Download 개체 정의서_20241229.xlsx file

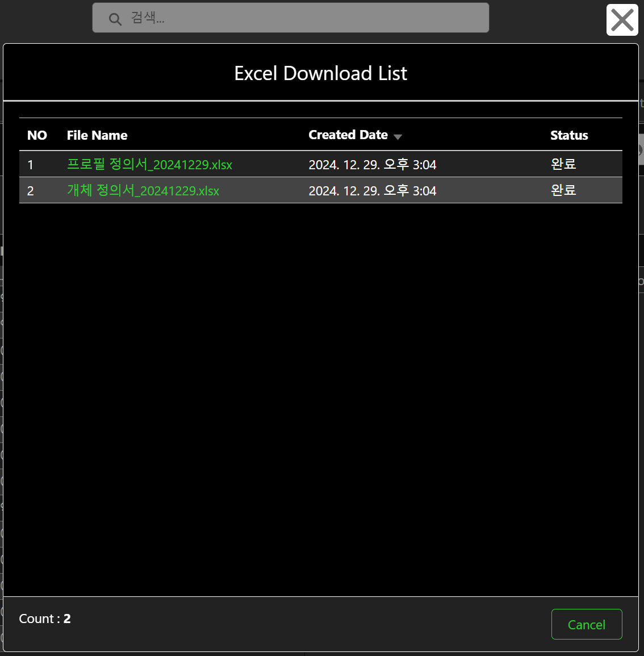point(143,190)
